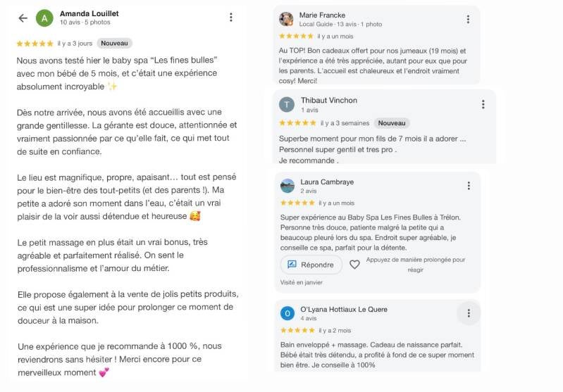Click Thibaut Vinchon's grey T avatar
563x392 pixels.
tap(287, 105)
